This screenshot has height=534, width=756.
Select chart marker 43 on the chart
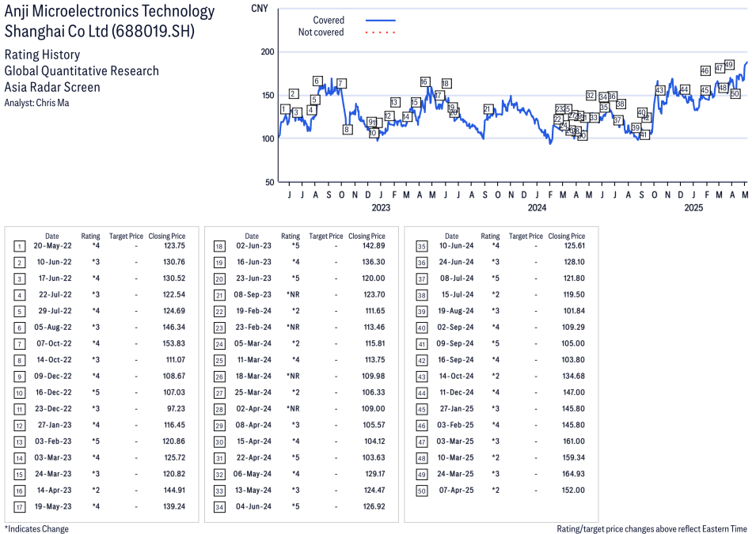click(660, 90)
